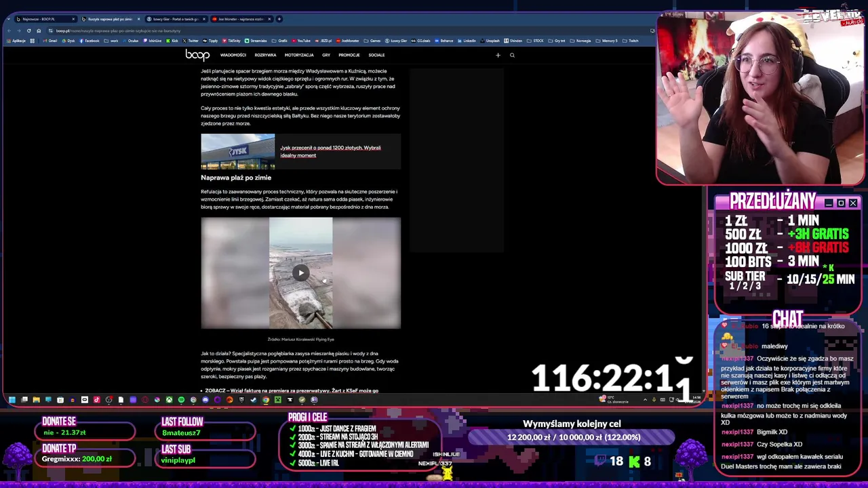Open the Twitter bookmark
Viewport: 868px width, 488px height.
pyautogui.click(x=191, y=41)
